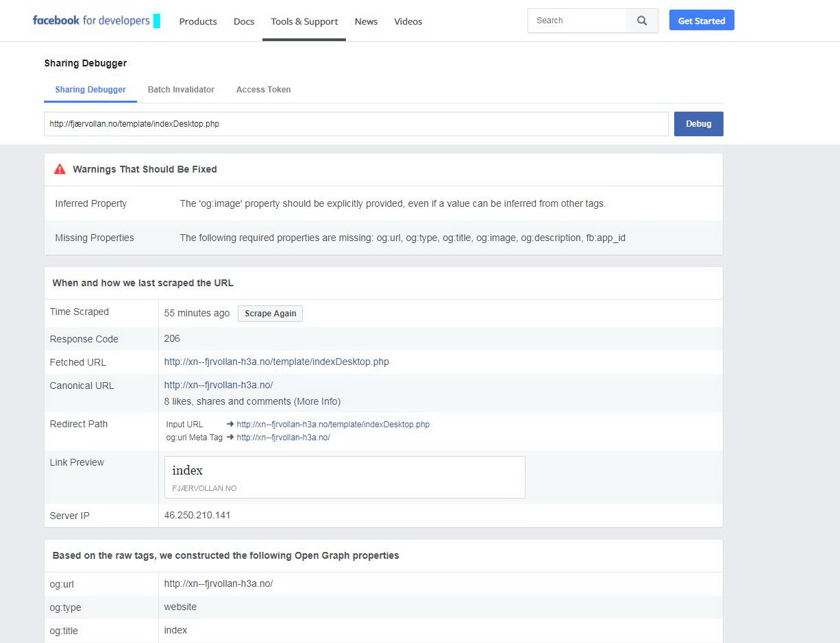Click the Link Preview label
The height and width of the screenshot is (643, 840).
77,462
